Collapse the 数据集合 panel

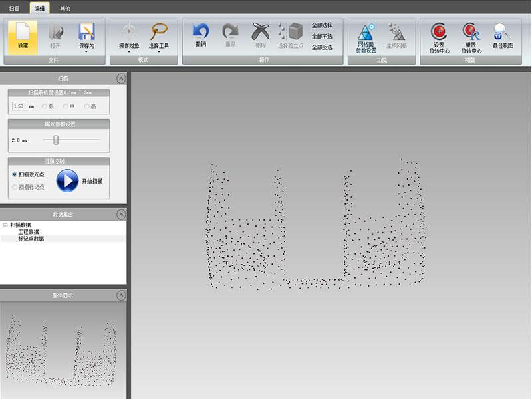coord(120,214)
